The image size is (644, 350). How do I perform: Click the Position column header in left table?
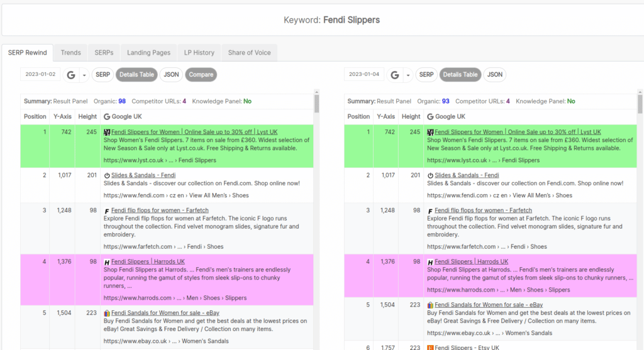point(35,116)
